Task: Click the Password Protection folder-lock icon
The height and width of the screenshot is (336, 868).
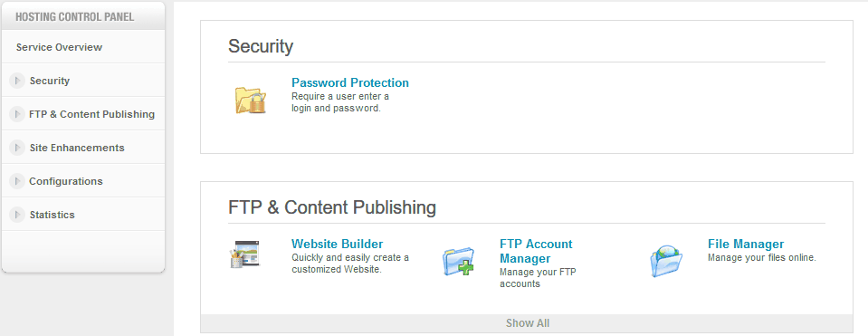Action: [250, 101]
